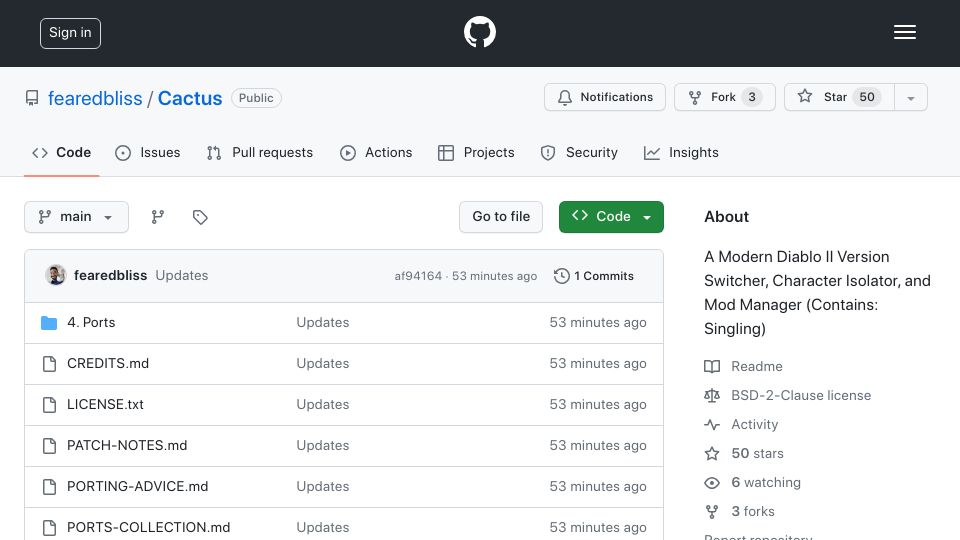Click the folder icon for 4. Ports
This screenshot has height=540, width=960.
pyautogui.click(x=49, y=323)
